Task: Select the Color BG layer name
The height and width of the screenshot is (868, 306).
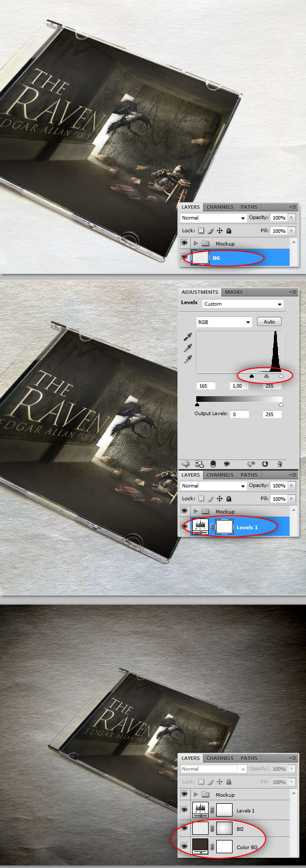Action: coord(247,847)
